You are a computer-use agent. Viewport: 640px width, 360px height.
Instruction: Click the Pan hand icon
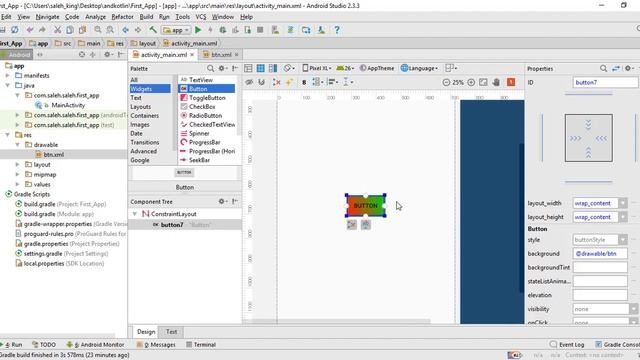496,82
